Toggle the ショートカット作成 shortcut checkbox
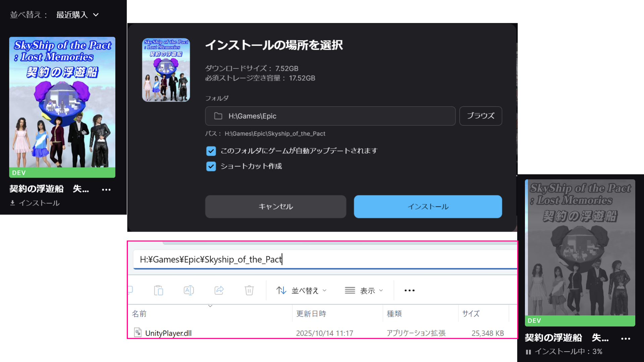The height and width of the screenshot is (362, 644). (211, 166)
